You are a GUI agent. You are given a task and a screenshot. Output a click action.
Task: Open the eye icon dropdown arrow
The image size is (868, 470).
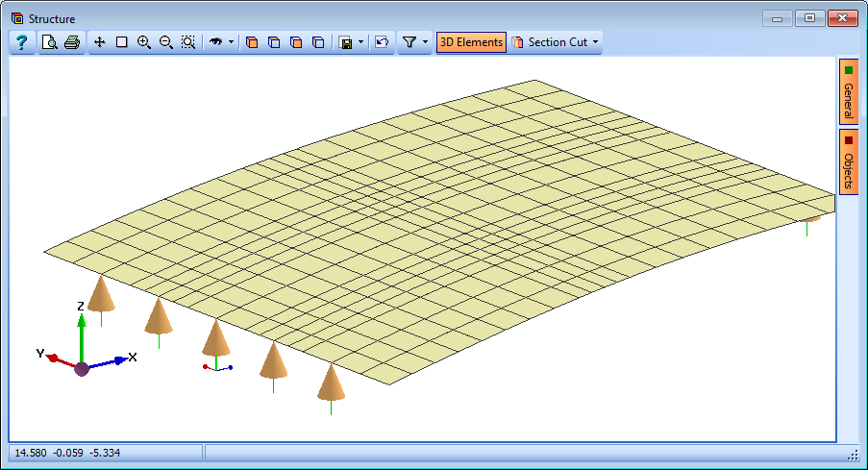coord(232,42)
